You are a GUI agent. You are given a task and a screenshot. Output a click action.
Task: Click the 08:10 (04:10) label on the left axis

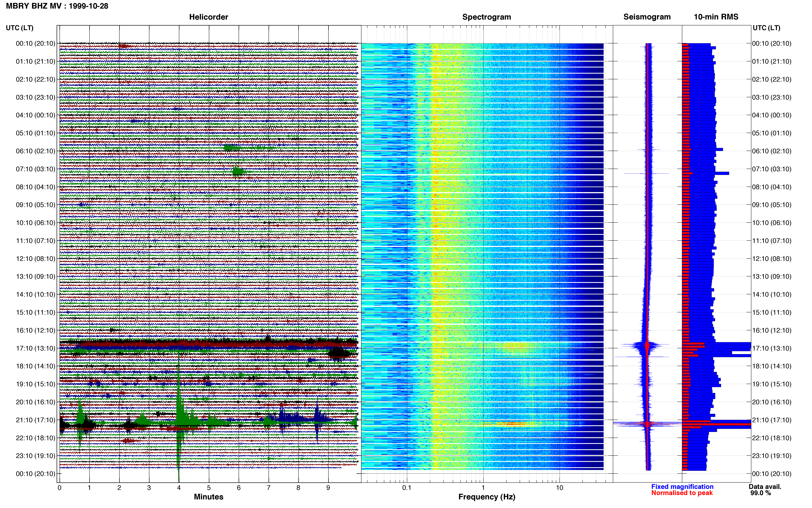(36, 187)
